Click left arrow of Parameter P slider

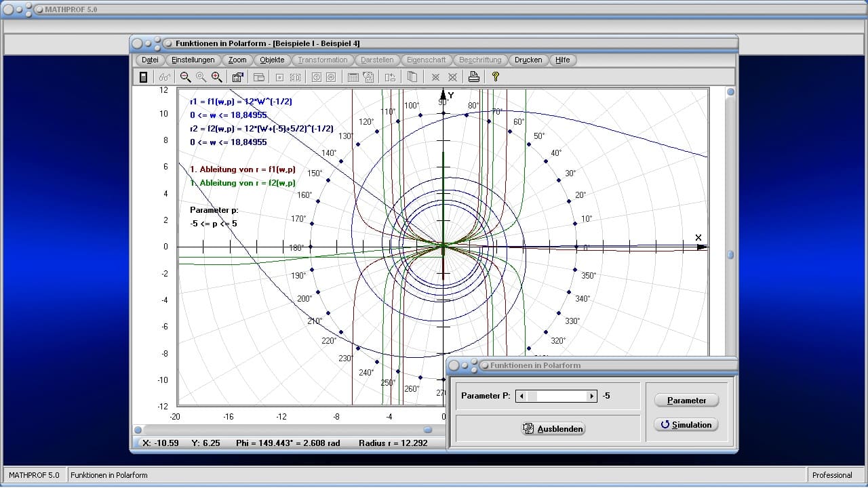[x=521, y=396]
